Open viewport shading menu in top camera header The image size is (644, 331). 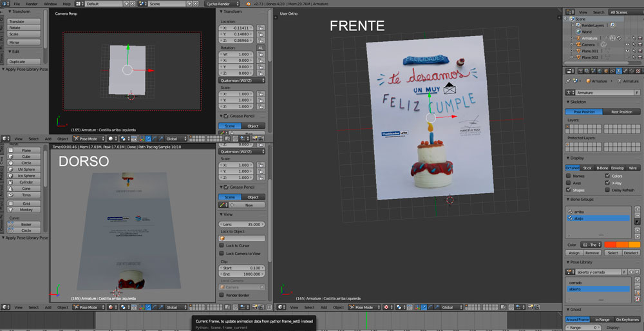point(112,139)
